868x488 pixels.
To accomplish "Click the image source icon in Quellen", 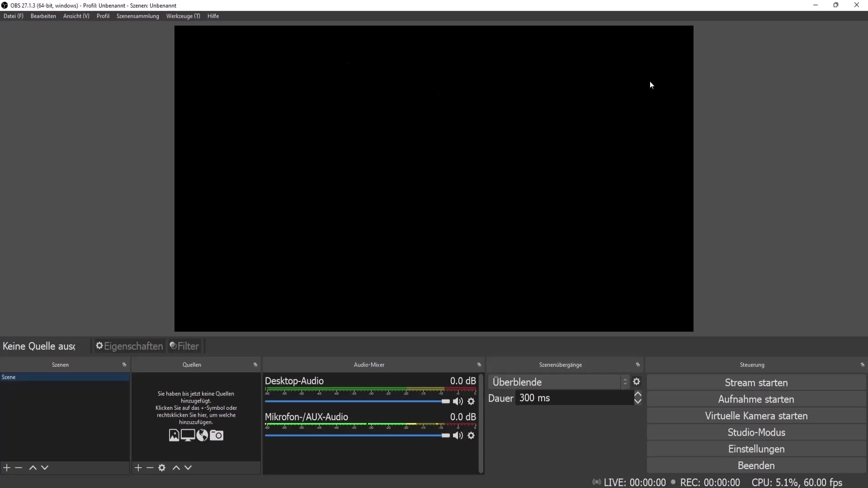I will tap(174, 435).
